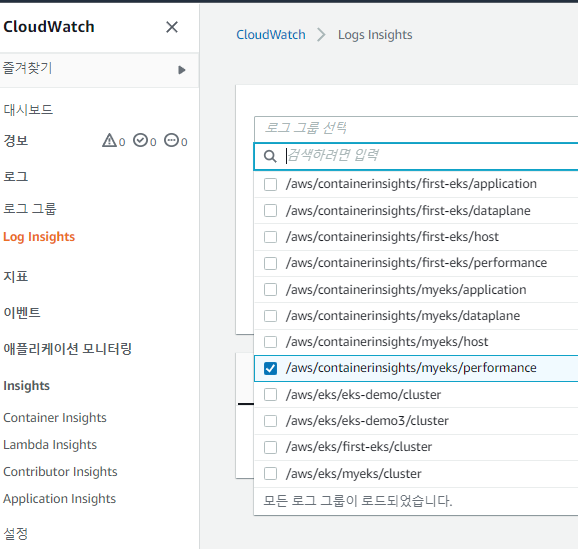Open Contributor Insights
This screenshot has height=549, width=578.
point(60,472)
